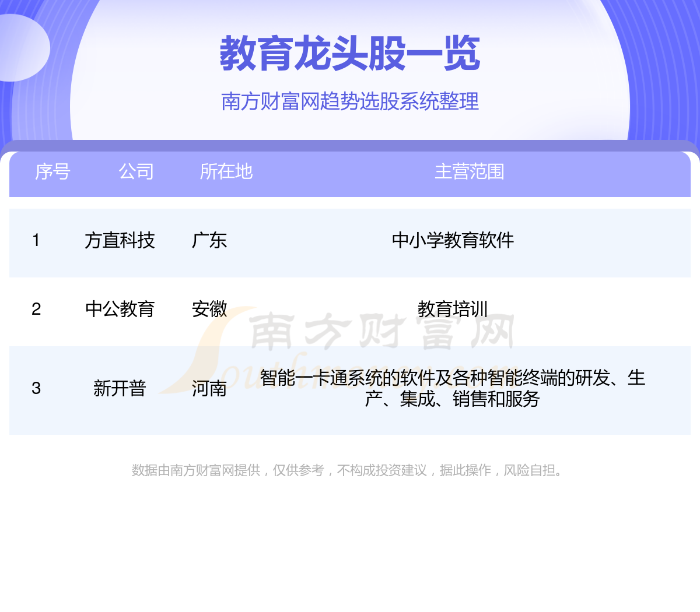This screenshot has height=612, width=700.
Task: Select the 公司 column header
Action: coord(136,171)
